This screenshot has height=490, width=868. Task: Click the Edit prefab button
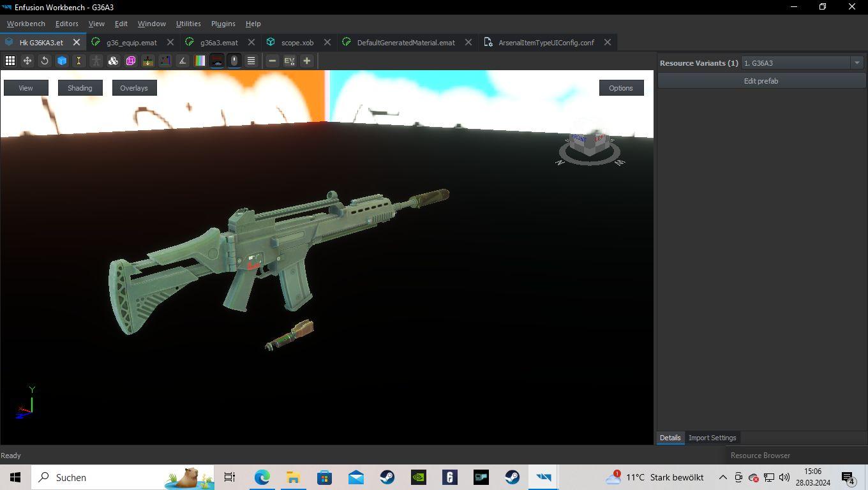[761, 81]
